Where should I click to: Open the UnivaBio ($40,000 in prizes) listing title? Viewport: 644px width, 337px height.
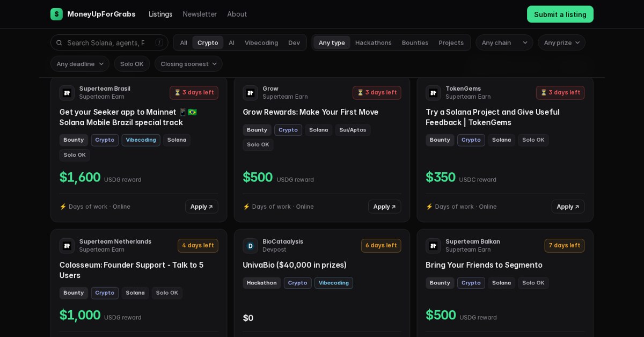coord(295,265)
